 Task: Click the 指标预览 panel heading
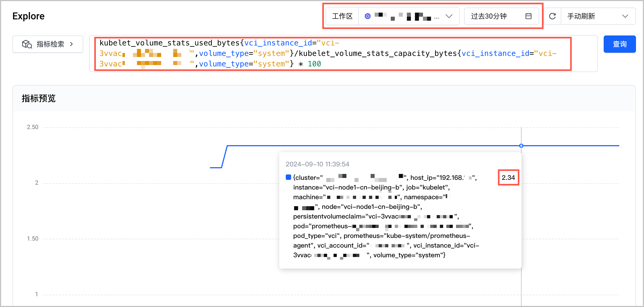[39, 98]
